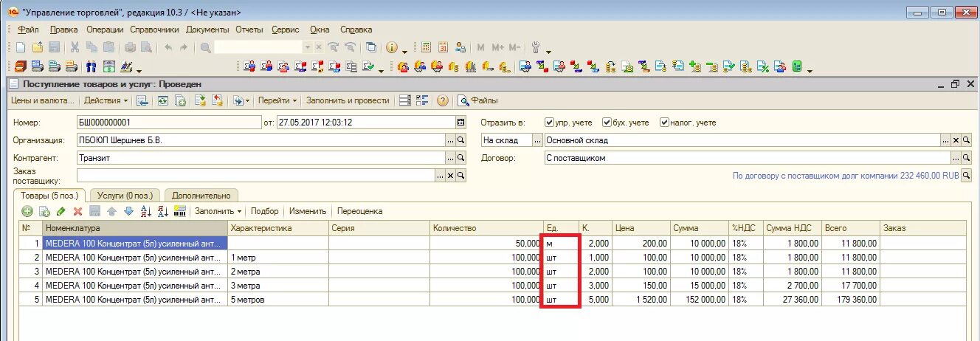This screenshot has width=980, height=341.
Task: Open the Сервис menu
Action: 286,30
